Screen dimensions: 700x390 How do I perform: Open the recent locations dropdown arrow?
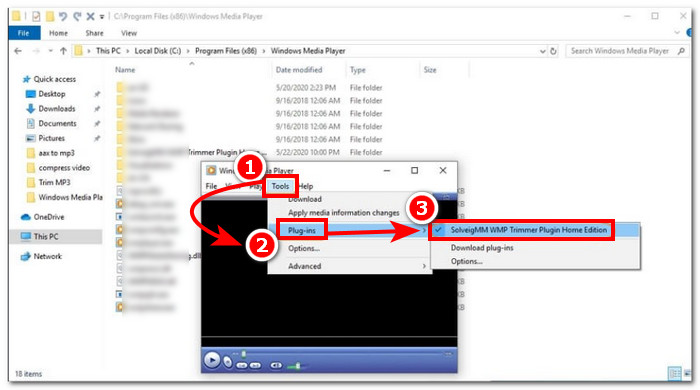(50, 51)
